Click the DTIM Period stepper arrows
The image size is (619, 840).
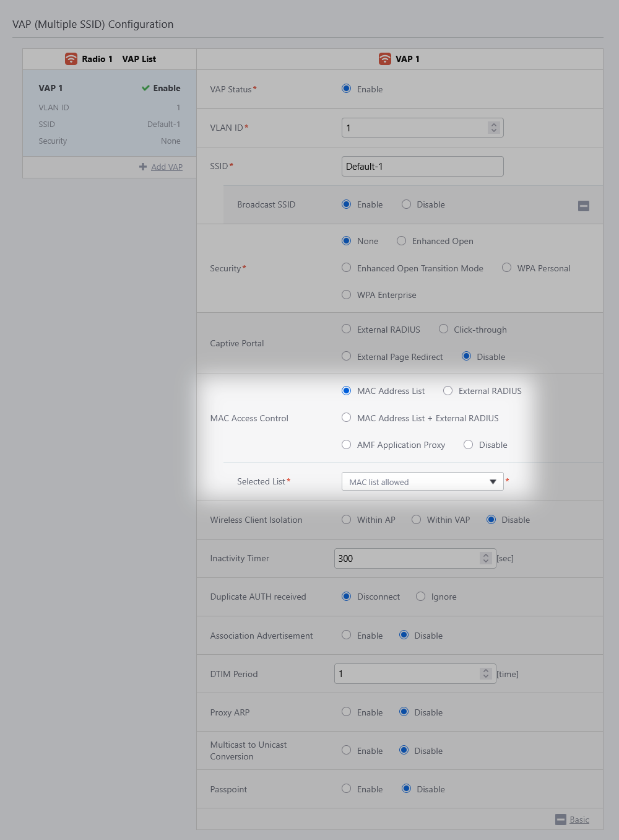486,673
